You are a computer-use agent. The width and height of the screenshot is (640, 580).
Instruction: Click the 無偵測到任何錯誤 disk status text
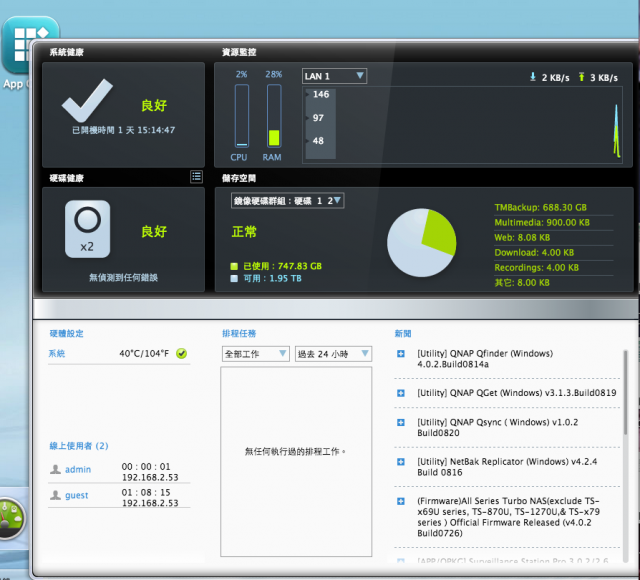point(123,278)
